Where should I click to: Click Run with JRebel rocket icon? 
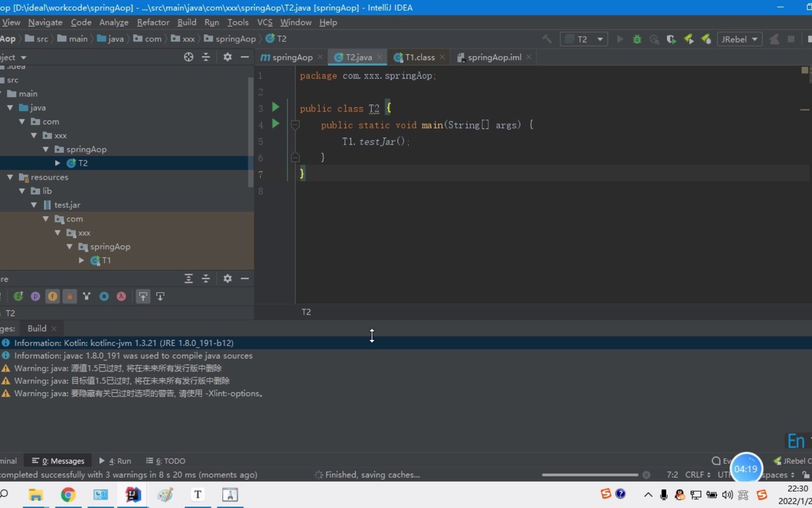pyautogui.click(x=688, y=39)
